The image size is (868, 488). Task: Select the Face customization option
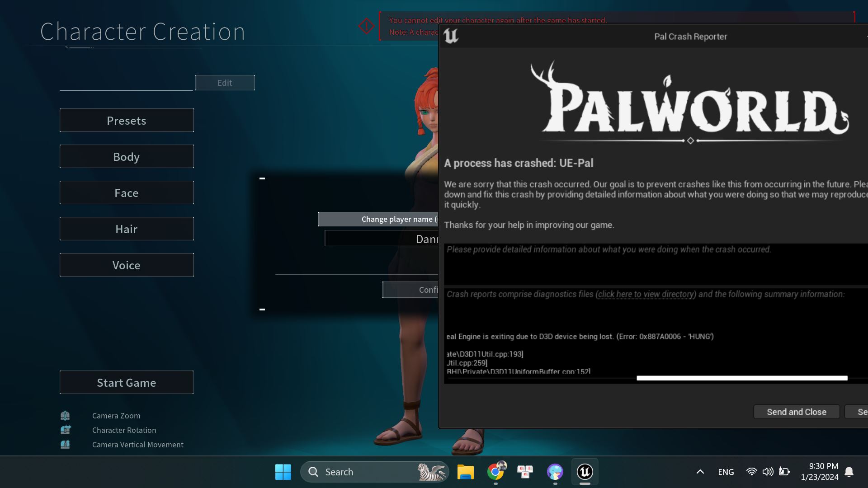127,192
